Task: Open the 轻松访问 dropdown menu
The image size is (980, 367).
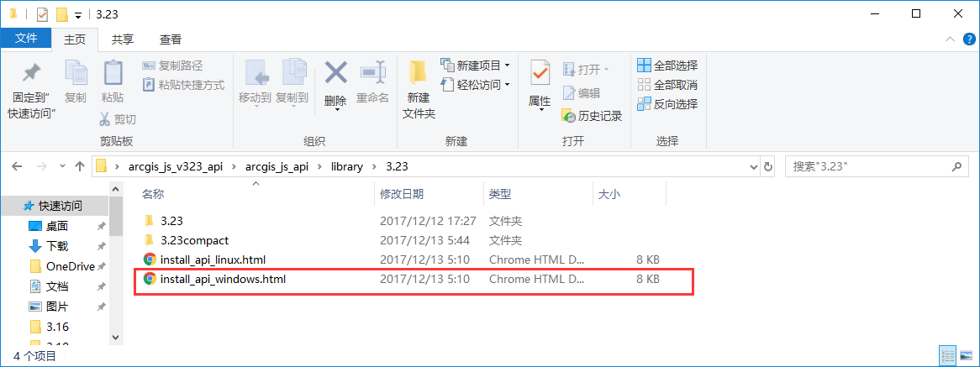Action: point(507,84)
